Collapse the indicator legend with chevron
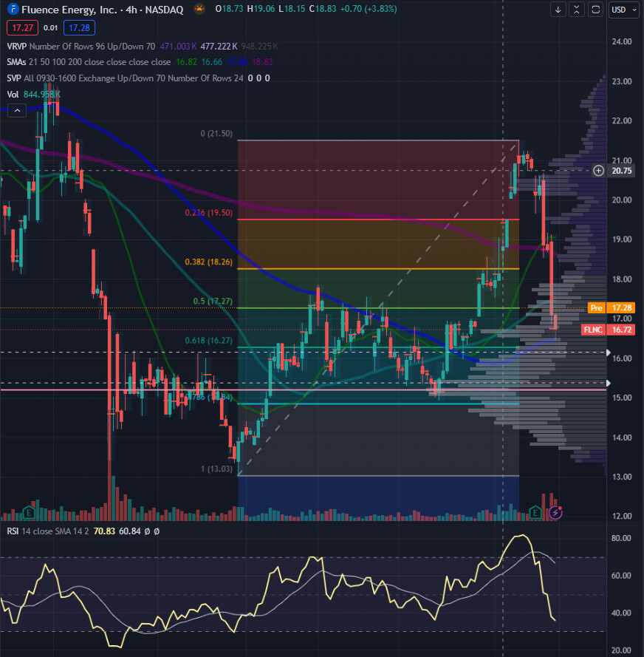The height and width of the screenshot is (657, 644). pyautogui.click(x=17, y=110)
